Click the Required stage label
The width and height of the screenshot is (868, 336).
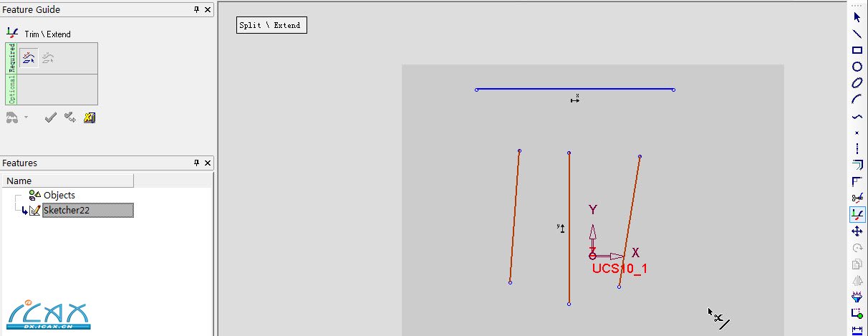coord(11,58)
